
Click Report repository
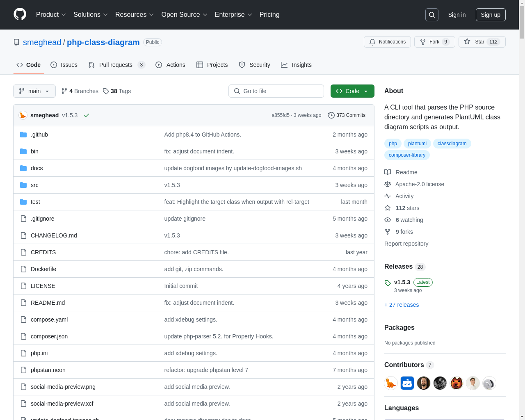pos(406,244)
